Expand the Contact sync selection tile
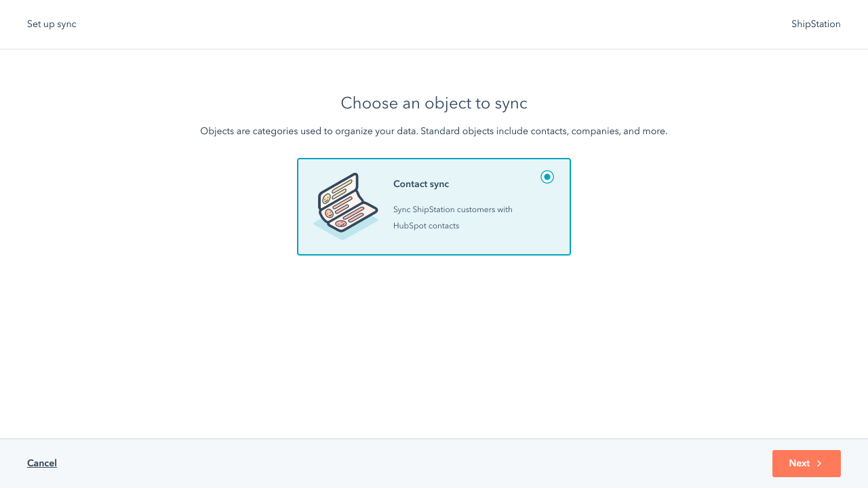868x488 pixels. [x=434, y=207]
